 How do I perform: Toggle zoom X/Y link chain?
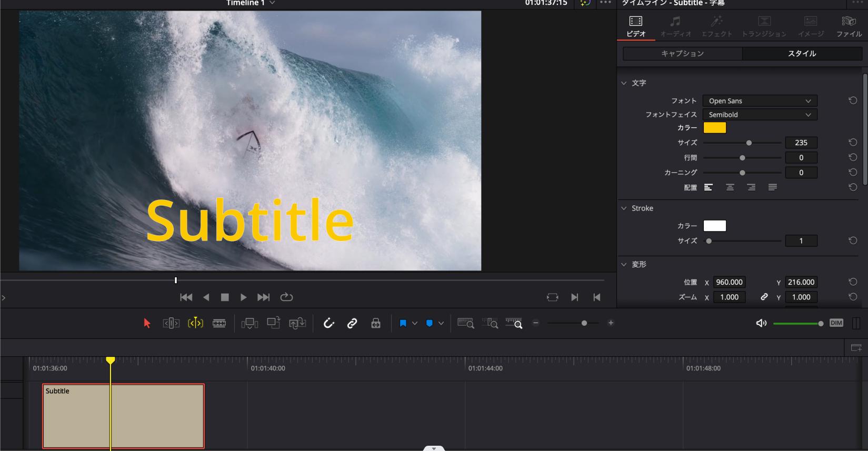(764, 297)
